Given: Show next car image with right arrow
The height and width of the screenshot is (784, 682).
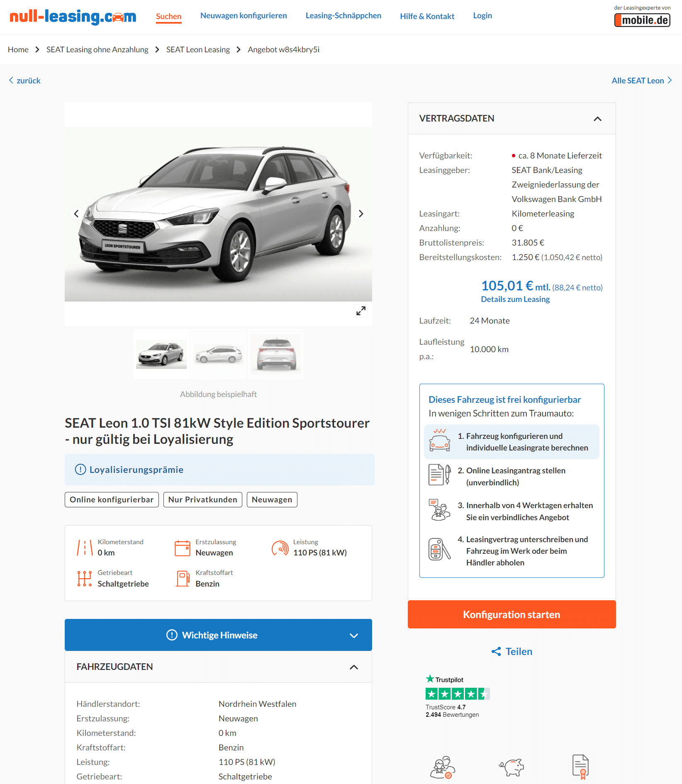Looking at the screenshot, I should 360,214.
